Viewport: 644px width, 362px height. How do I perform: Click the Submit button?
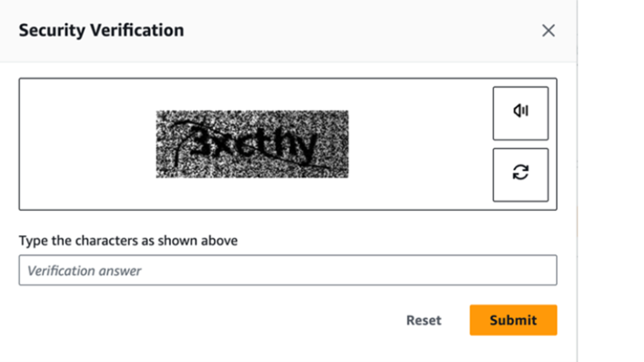(513, 320)
